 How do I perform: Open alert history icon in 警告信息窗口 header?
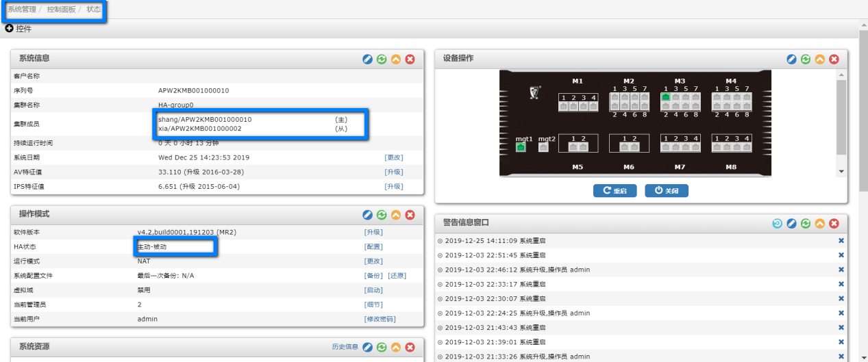click(x=778, y=223)
